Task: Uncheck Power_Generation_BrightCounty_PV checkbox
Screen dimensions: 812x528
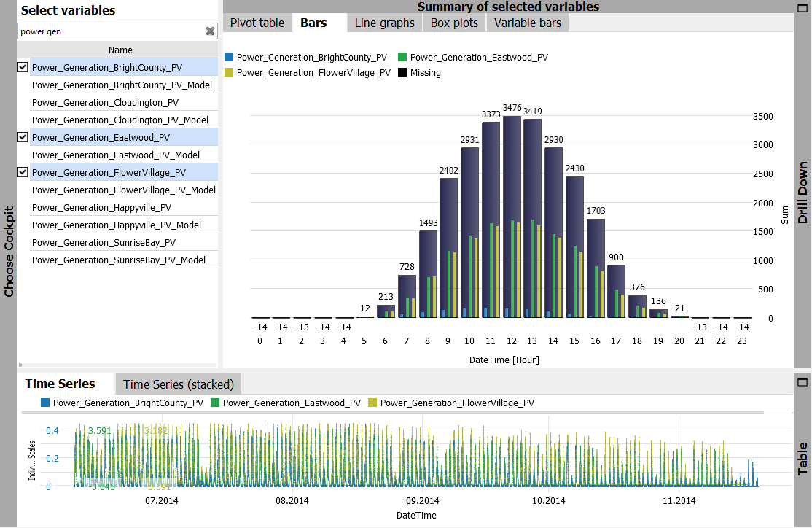Action: click(23, 67)
